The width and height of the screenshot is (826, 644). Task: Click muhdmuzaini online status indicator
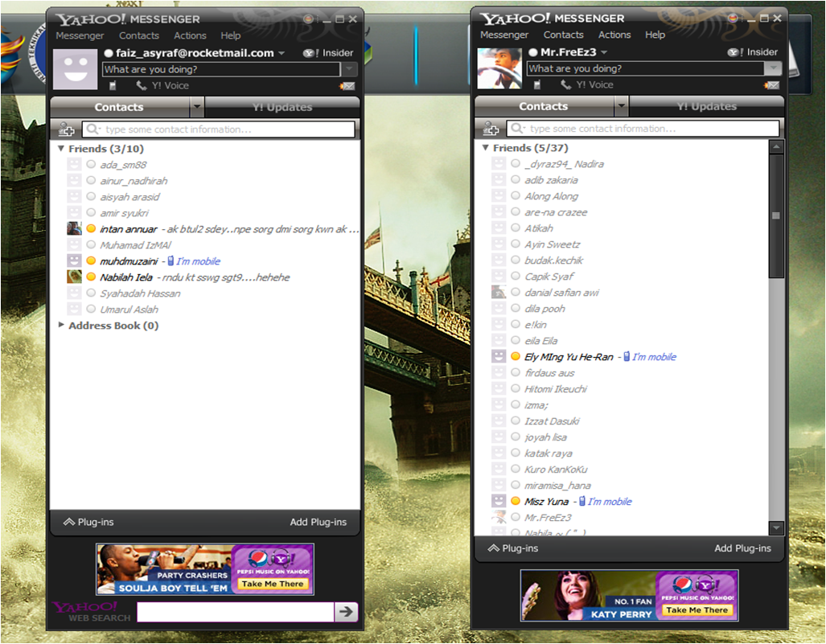tap(91, 260)
